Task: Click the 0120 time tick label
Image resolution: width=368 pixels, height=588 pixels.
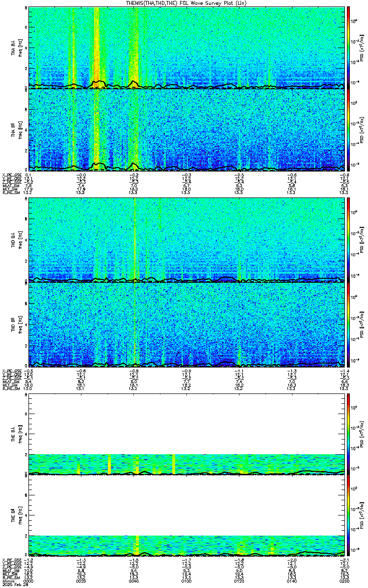Action: pyautogui.click(x=239, y=581)
